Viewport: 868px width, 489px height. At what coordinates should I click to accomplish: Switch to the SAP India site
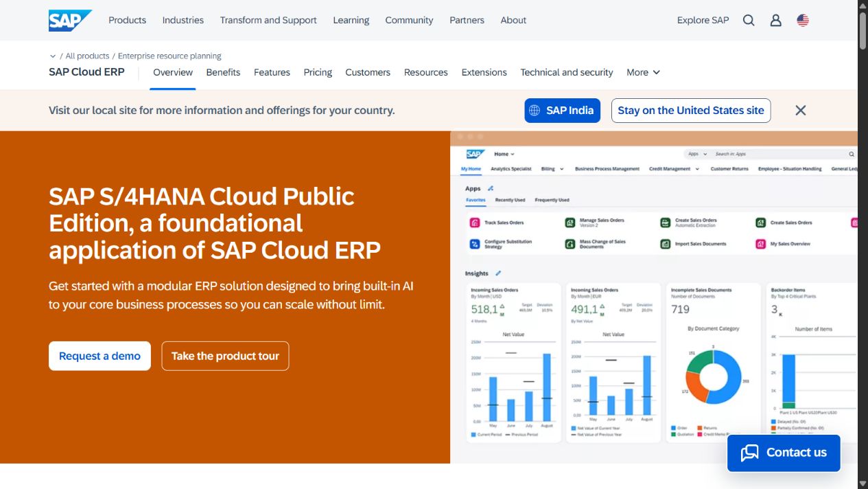coord(563,111)
